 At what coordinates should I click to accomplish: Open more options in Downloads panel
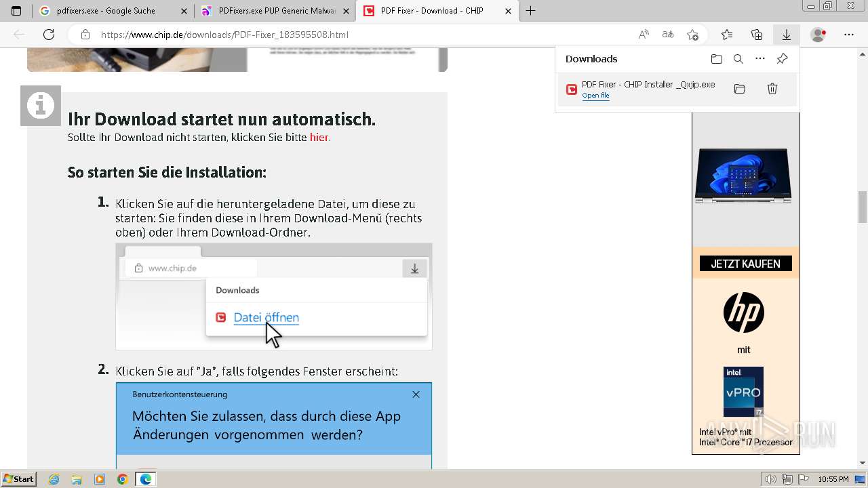click(760, 59)
